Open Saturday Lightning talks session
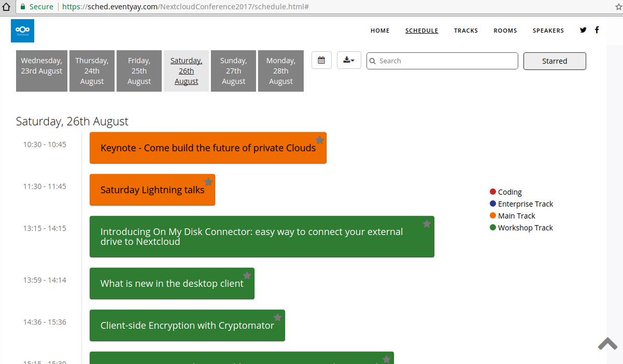This screenshot has height=364, width=623. (152, 190)
